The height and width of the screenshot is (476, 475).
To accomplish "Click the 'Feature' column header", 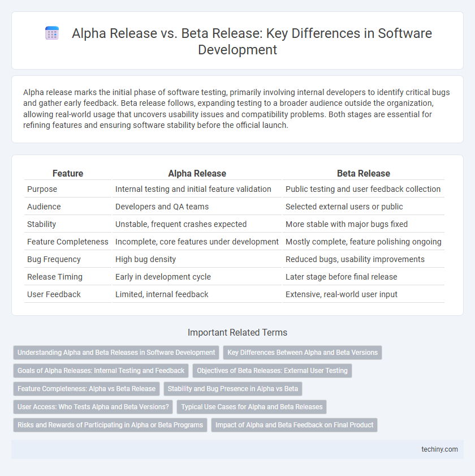I will 68,173.
